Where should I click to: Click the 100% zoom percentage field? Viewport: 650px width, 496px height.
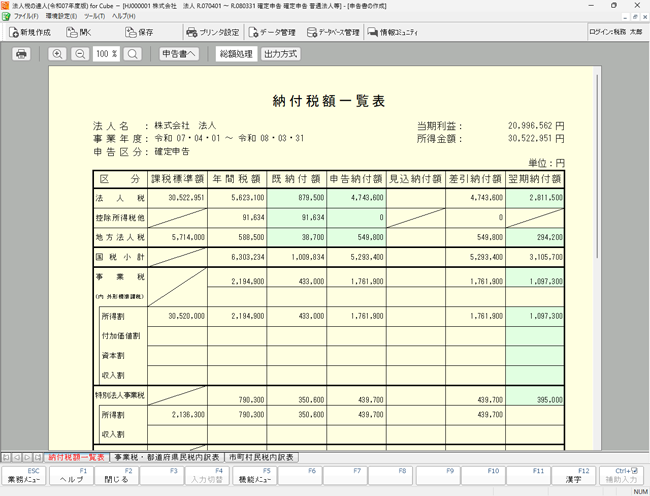pos(105,53)
